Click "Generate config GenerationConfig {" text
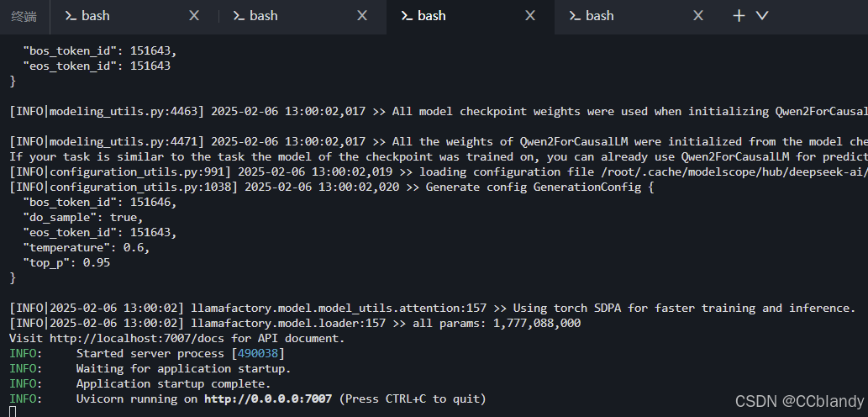This screenshot has height=417, width=868. [539, 187]
